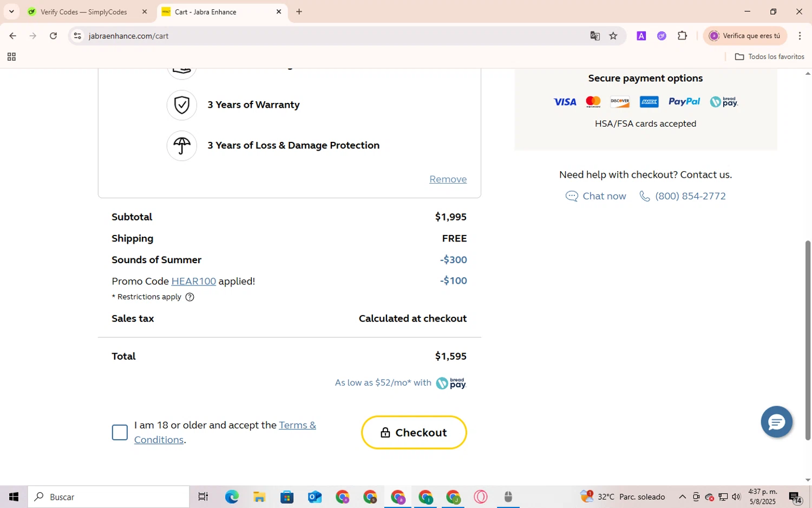Click the American Express payment logo

point(649,102)
